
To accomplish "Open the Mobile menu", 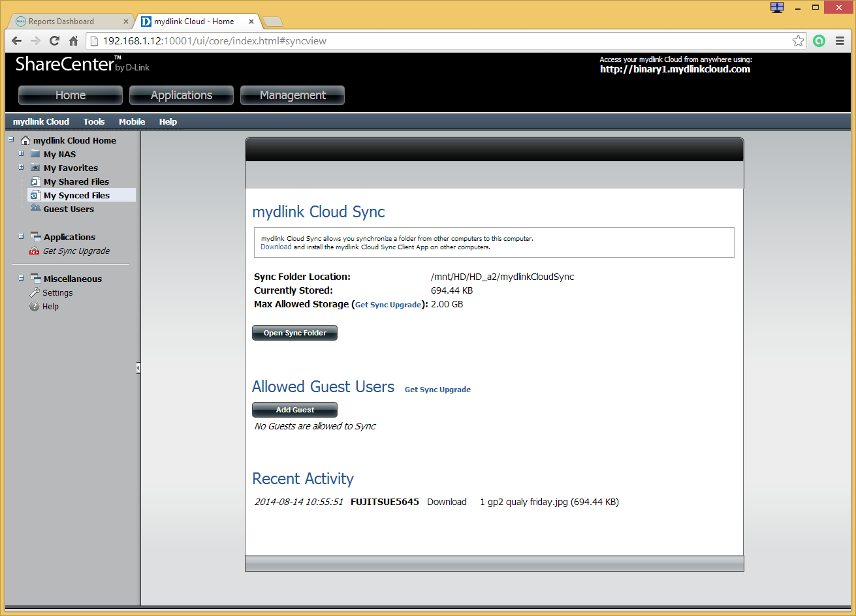I will 132,121.
